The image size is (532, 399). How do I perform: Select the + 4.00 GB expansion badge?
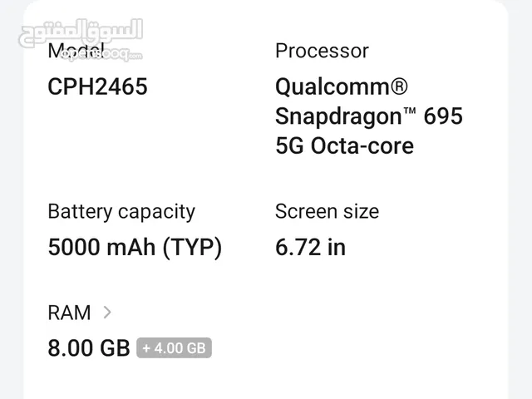tap(174, 347)
